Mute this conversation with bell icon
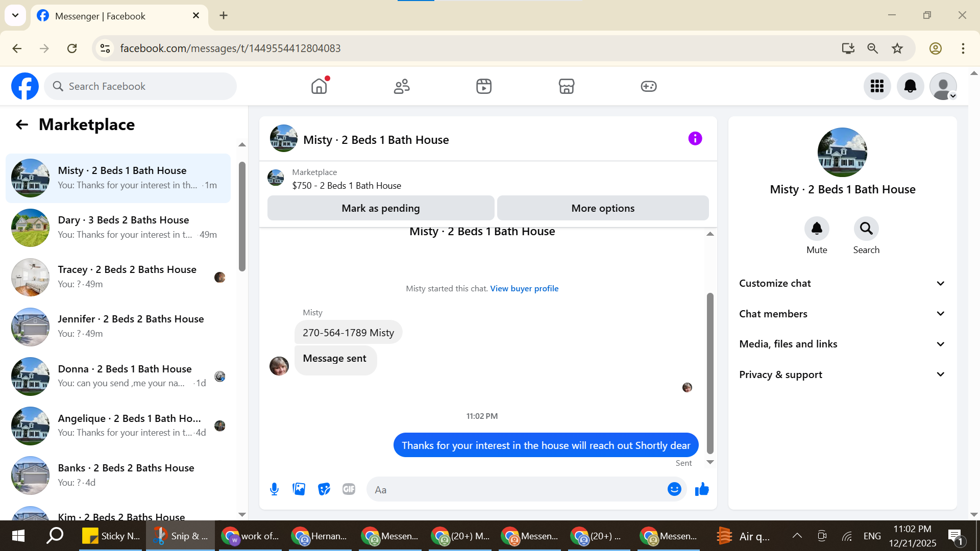Screen dimensions: 980x551 click(x=817, y=229)
